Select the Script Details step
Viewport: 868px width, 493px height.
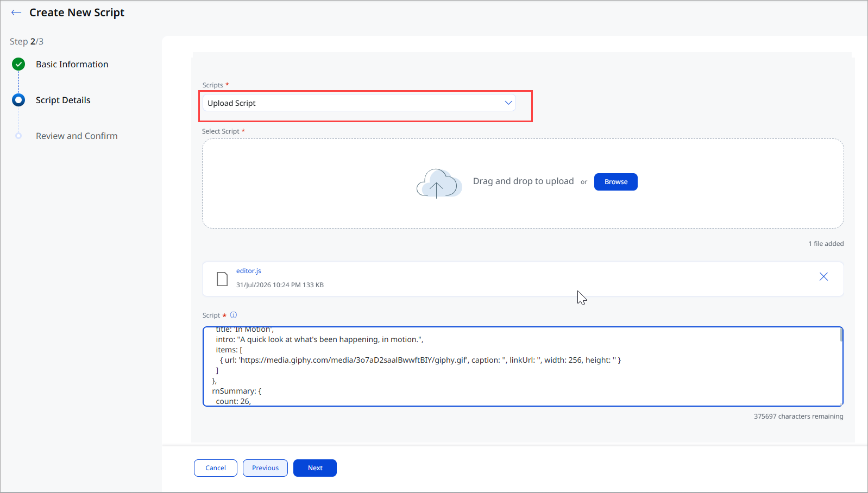coord(63,100)
